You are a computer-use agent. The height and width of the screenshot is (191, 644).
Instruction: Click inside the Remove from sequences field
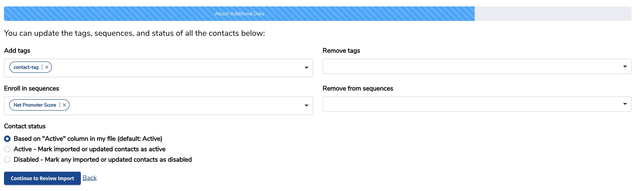[450, 104]
